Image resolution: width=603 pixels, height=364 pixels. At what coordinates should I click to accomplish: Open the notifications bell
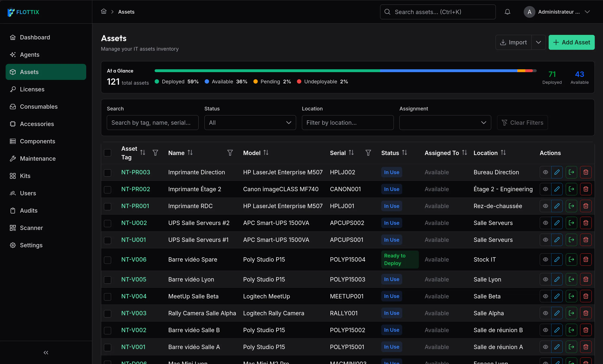tap(507, 12)
